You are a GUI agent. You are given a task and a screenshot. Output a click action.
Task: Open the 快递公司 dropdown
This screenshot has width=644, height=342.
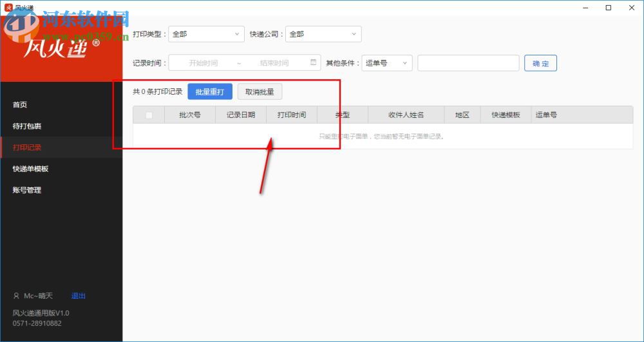pos(323,34)
